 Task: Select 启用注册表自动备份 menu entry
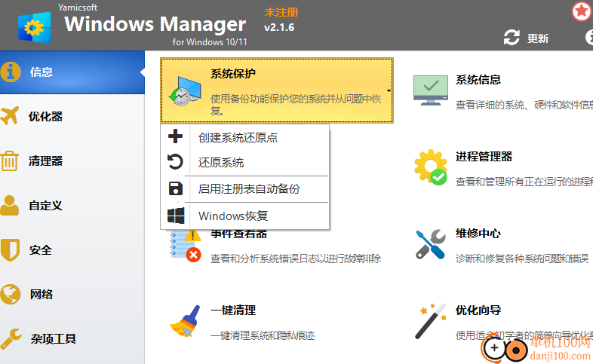coord(245,189)
